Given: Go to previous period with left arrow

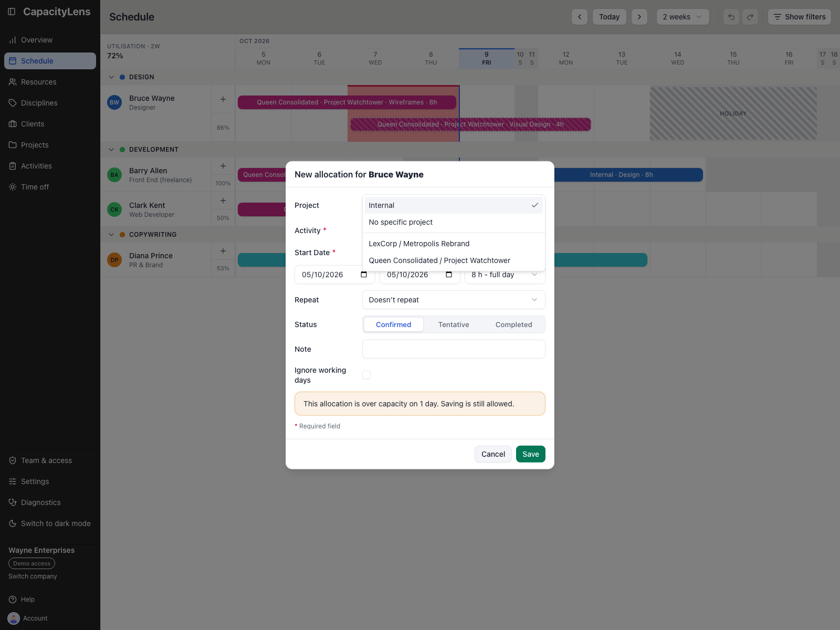Looking at the screenshot, I should [580, 17].
